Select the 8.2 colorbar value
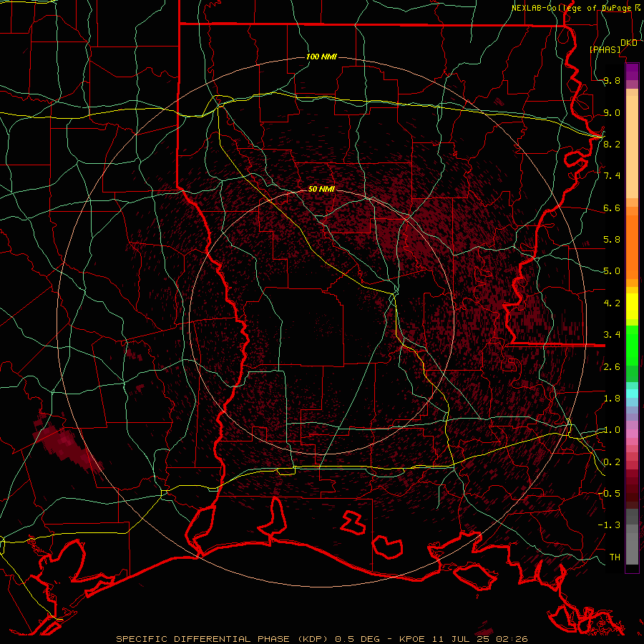This screenshot has width=644, height=644. (x=612, y=144)
